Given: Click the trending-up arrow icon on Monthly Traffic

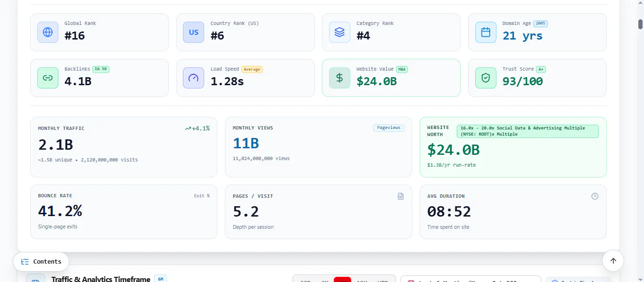Looking at the screenshot, I should pos(188,128).
